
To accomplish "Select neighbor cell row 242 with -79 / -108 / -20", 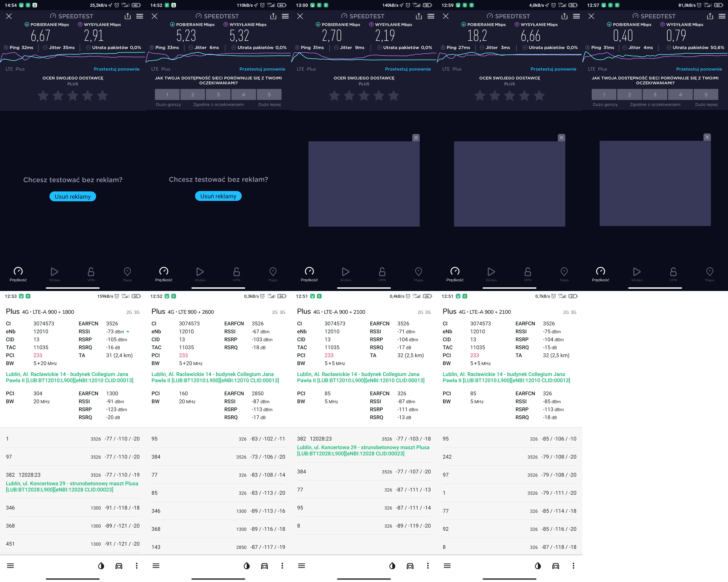I will [x=509, y=457].
